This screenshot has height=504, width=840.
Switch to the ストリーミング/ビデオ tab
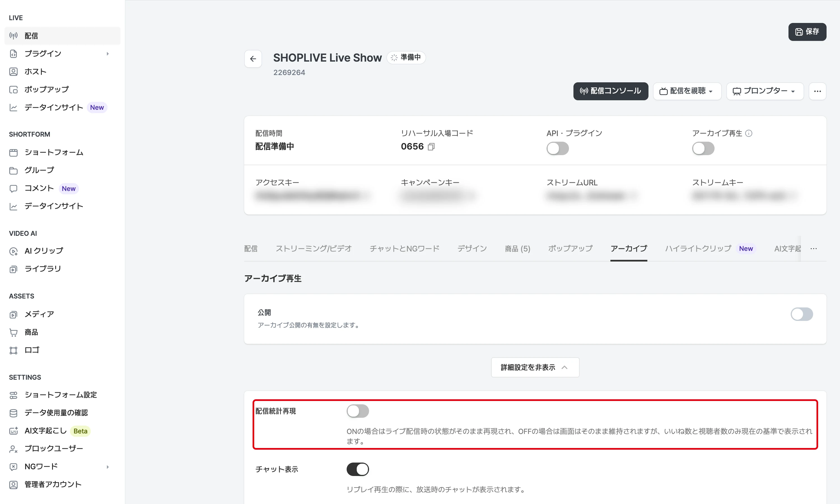click(313, 249)
